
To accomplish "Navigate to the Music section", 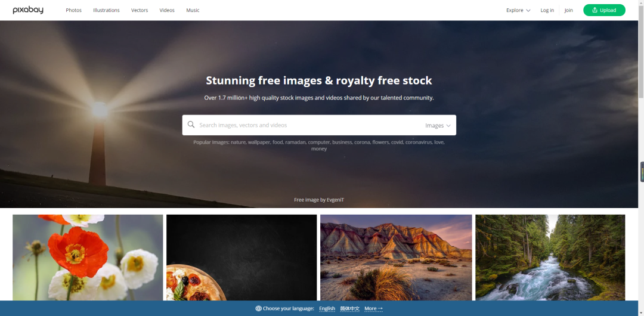I will pos(193,10).
